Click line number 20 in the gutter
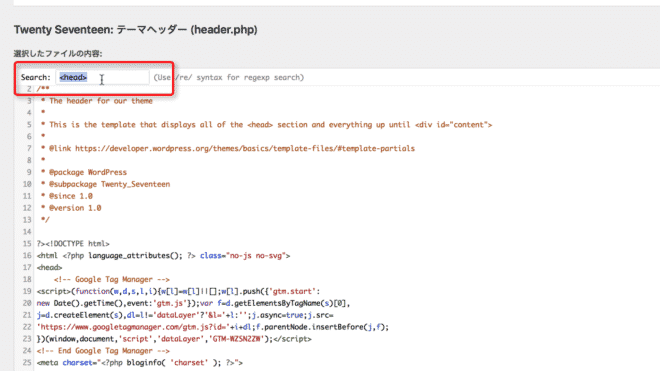660x371 pixels. pos(27,303)
